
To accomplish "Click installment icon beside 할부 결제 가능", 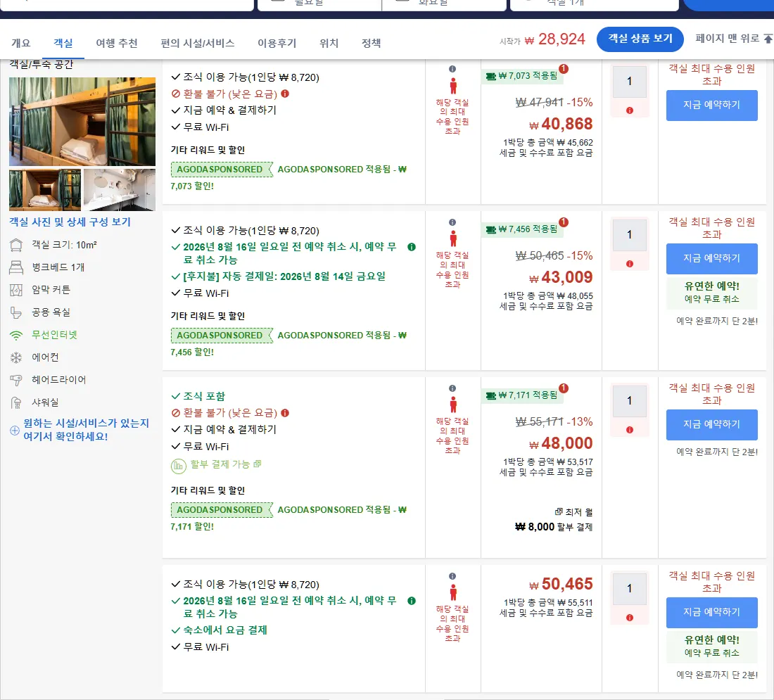I will click(178, 466).
